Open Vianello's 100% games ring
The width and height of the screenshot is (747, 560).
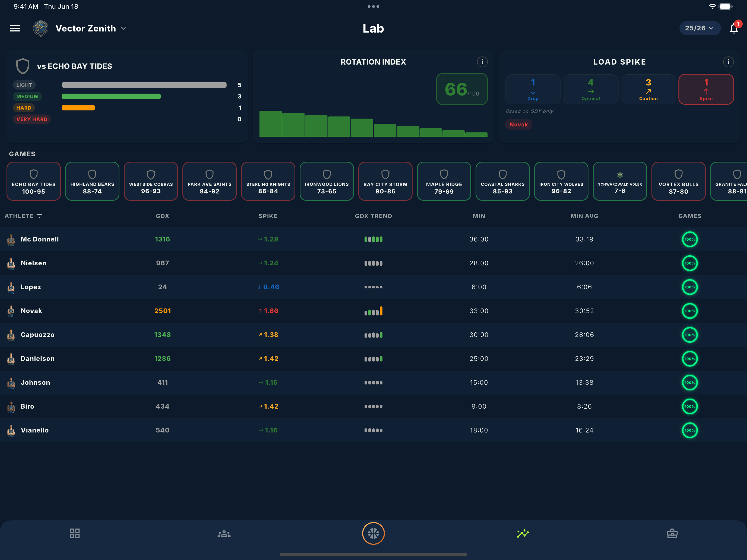[690, 430]
